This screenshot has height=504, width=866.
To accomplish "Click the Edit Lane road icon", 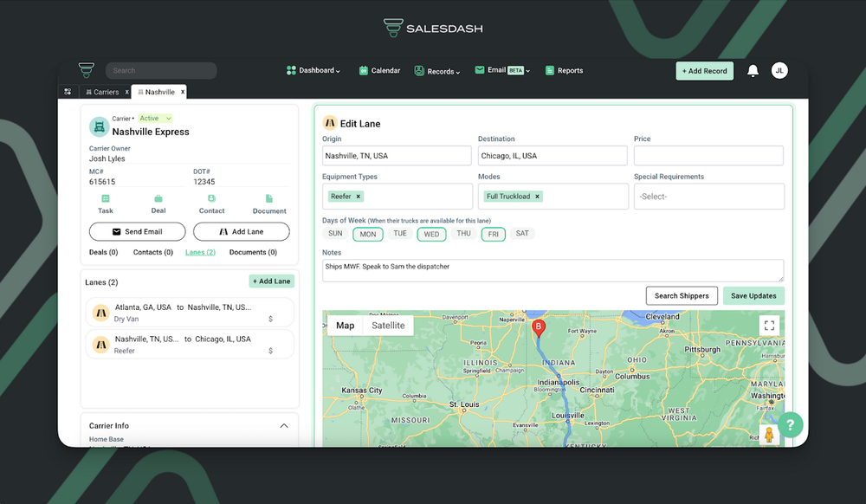I will (x=330, y=123).
